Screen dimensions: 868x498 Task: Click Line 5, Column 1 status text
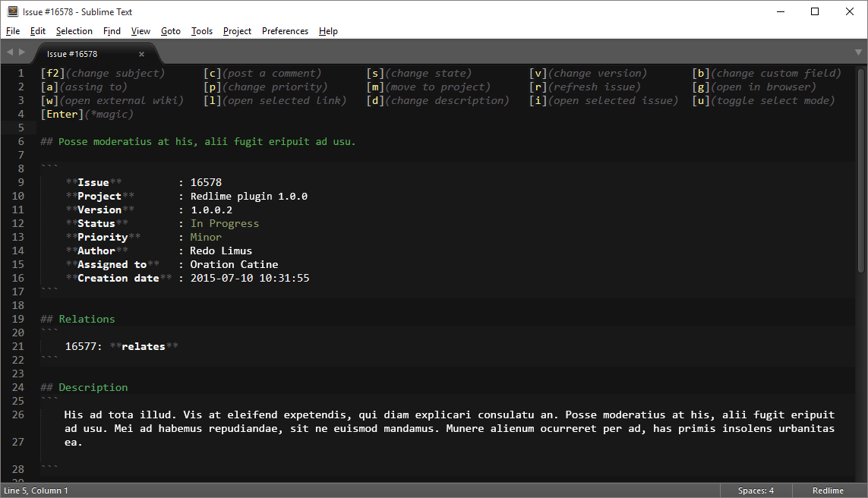pyautogui.click(x=36, y=491)
